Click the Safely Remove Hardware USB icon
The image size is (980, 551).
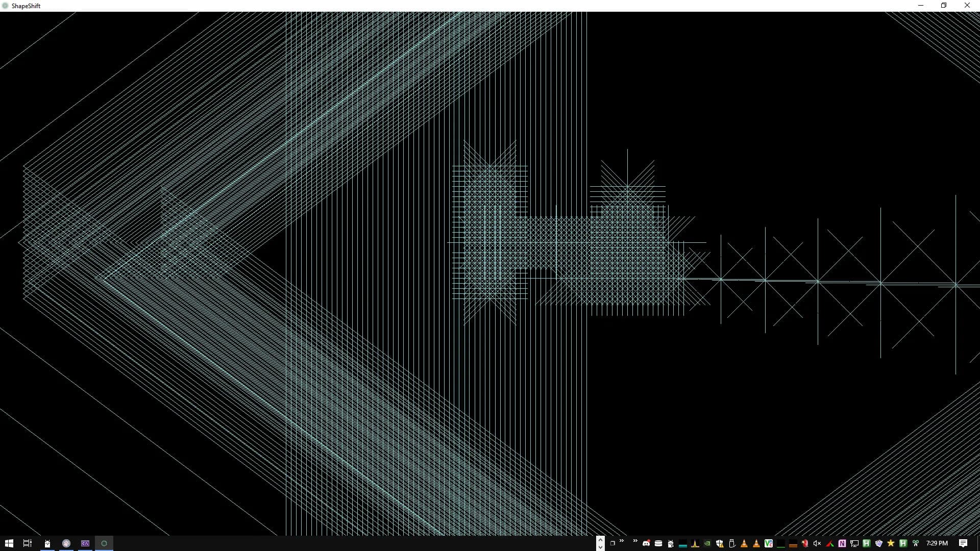[732, 543]
